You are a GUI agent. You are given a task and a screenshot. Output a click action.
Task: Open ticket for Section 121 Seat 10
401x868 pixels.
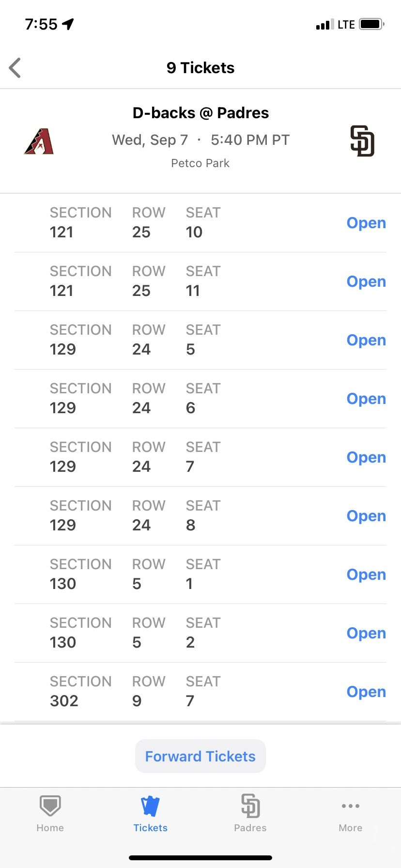coord(366,223)
